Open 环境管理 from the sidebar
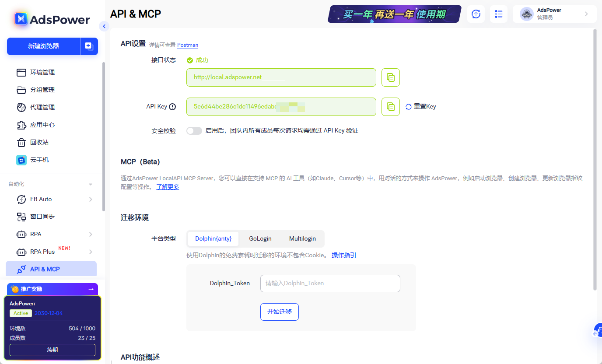The width and height of the screenshot is (602, 364). click(41, 72)
